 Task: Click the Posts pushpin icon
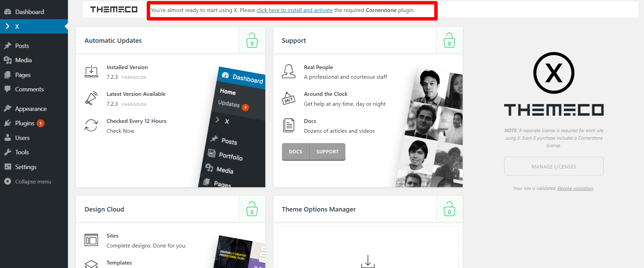pos(8,46)
